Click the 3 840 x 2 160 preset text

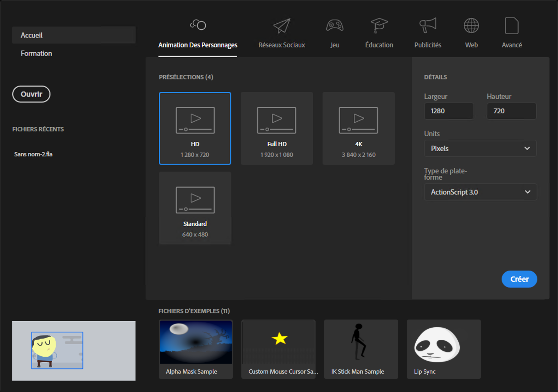click(359, 155)
